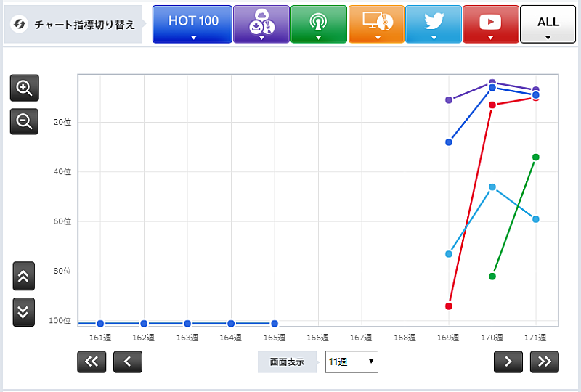Click the zoom out magnifier icon

click(x=24, y=121)
